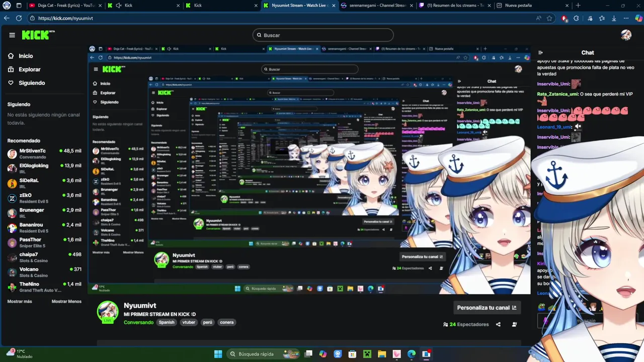
Task: Share the Nyuumivt stream
Action: pos(498,324)
